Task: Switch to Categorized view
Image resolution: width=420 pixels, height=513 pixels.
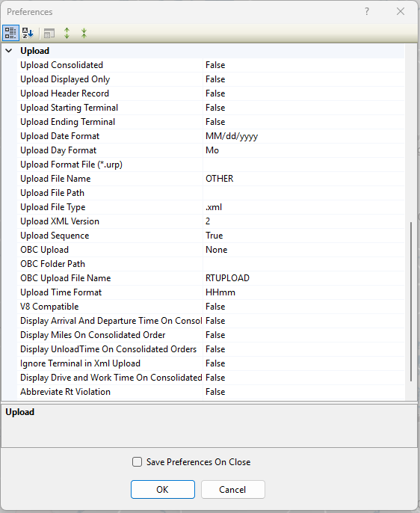Action: coord(10,33)
